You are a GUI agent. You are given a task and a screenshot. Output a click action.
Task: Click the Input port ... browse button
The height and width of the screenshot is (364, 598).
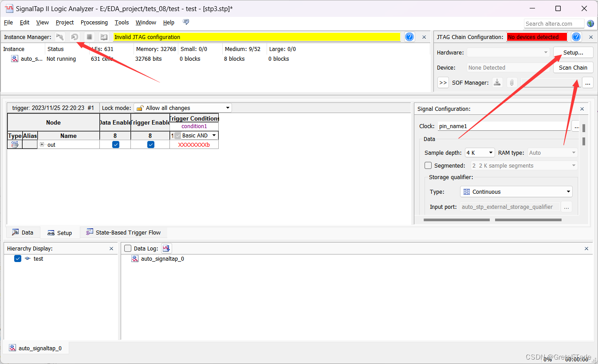pyautogui.click(x=567, y=207)
